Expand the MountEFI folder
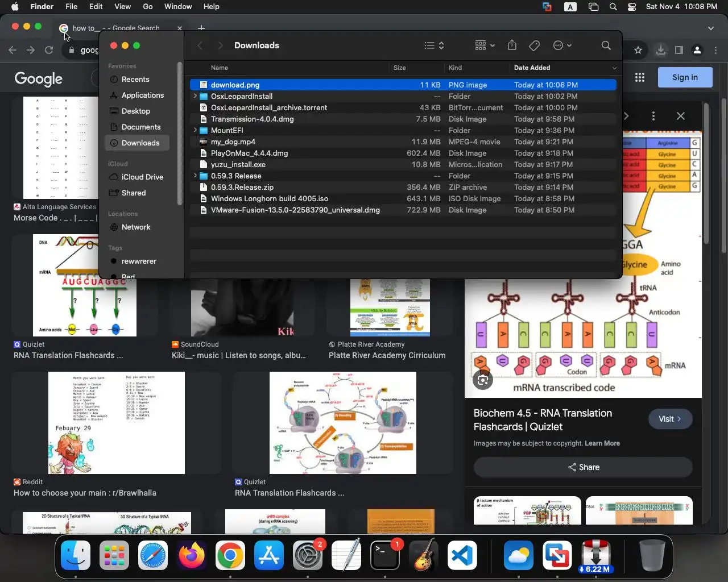 (x=195, y=130)
